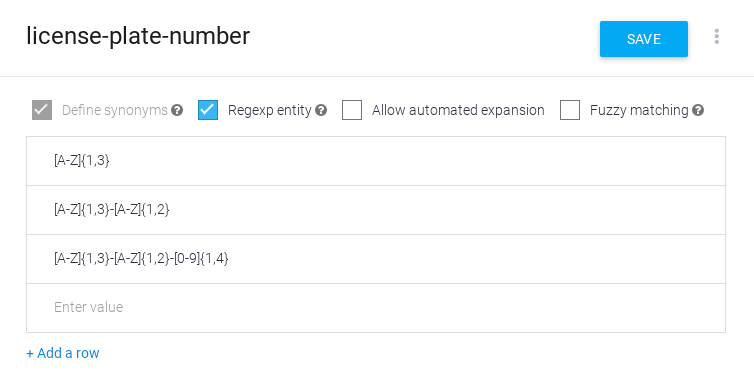The image size is (754, 381).
Task: Click the 'Allow automated expansion' label text
Action: click(458, 110)
